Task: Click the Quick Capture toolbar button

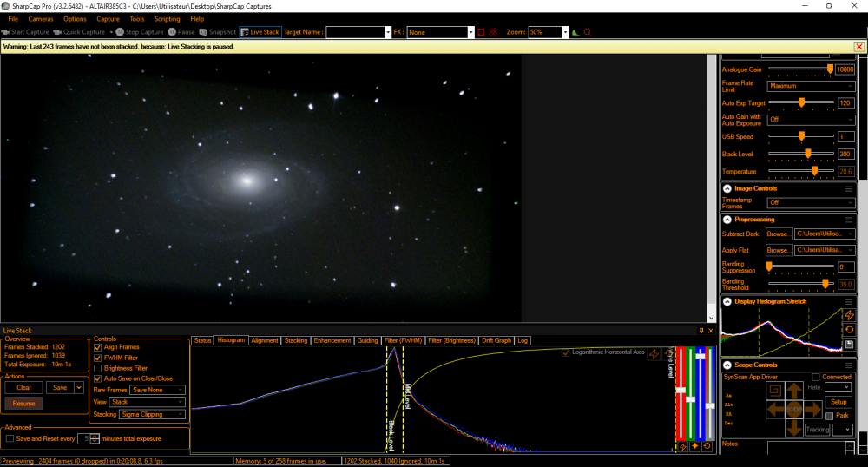Action: coord(79,32)
